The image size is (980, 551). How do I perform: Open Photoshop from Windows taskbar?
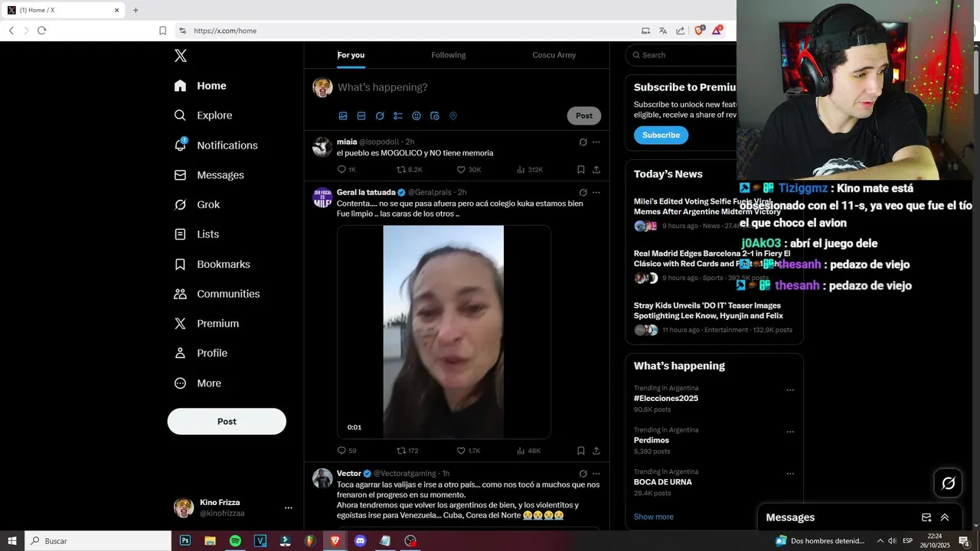pyautogui.click(x=185, y=541)
